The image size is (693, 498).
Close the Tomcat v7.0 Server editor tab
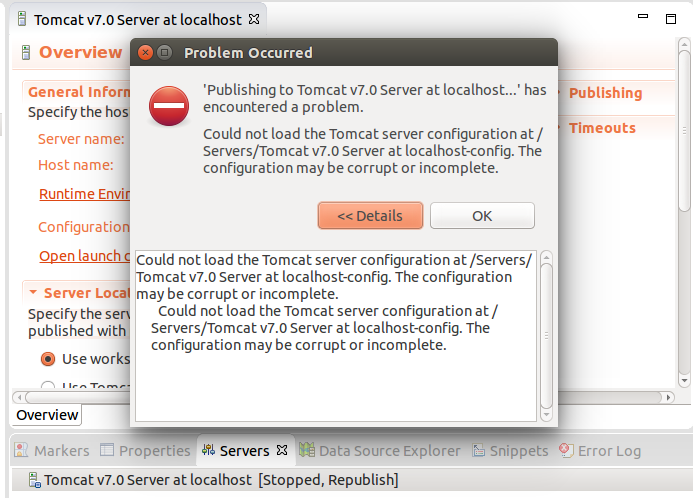tap(254, 19)
